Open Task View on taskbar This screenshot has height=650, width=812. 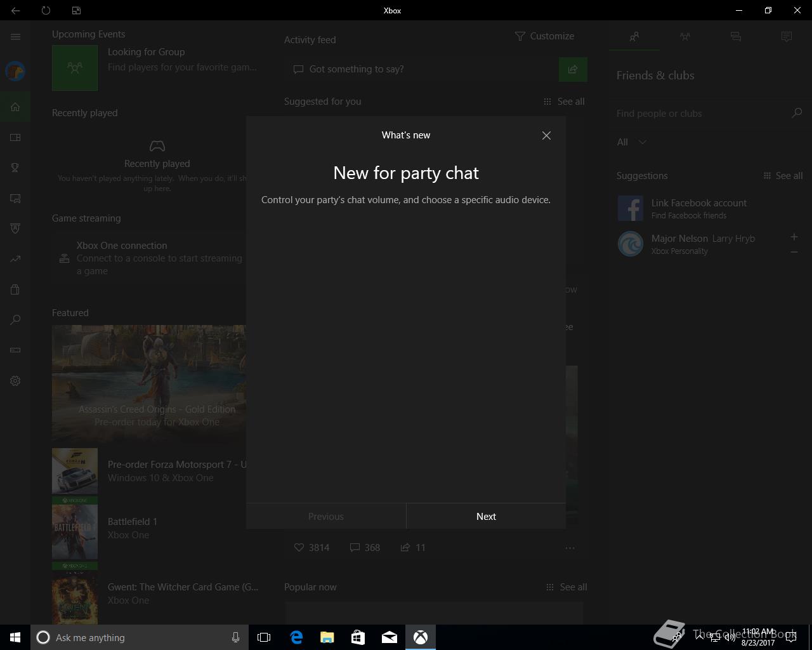pyautogui.click(x=264, y=637)
